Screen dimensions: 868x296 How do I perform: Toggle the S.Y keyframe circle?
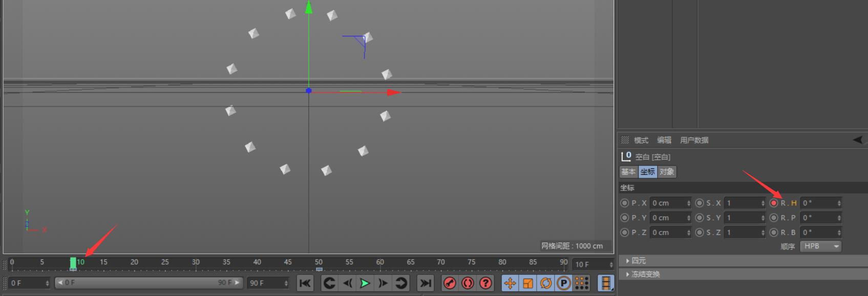point(699,218)
